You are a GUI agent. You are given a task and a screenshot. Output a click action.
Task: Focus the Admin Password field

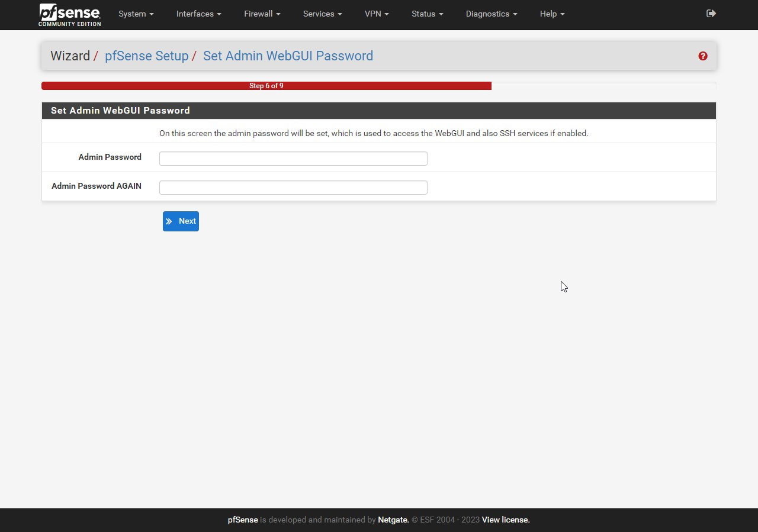[293, 158]
